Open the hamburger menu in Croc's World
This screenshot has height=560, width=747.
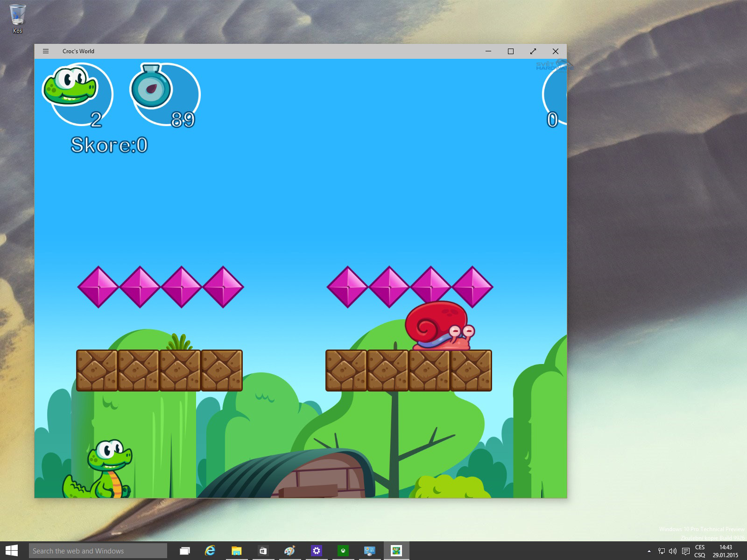pyautogui.click(x=46, y=51)
